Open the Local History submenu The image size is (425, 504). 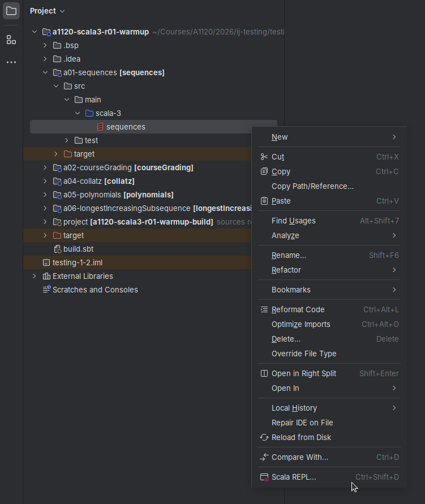(294, 408)
